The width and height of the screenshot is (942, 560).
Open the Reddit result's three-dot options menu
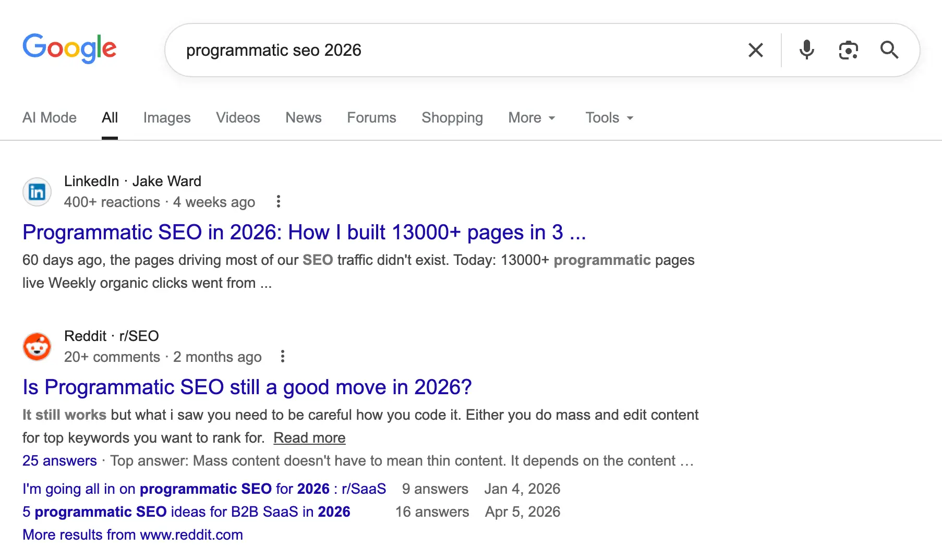(x=283, y=357)
